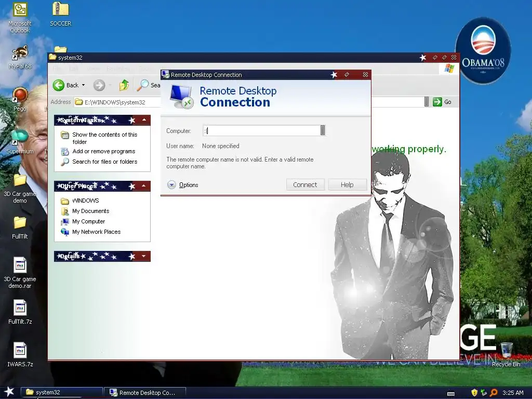Minimize Remote Desktop Connection via star button
Screen dimensions: 532x399
point(334,74)
